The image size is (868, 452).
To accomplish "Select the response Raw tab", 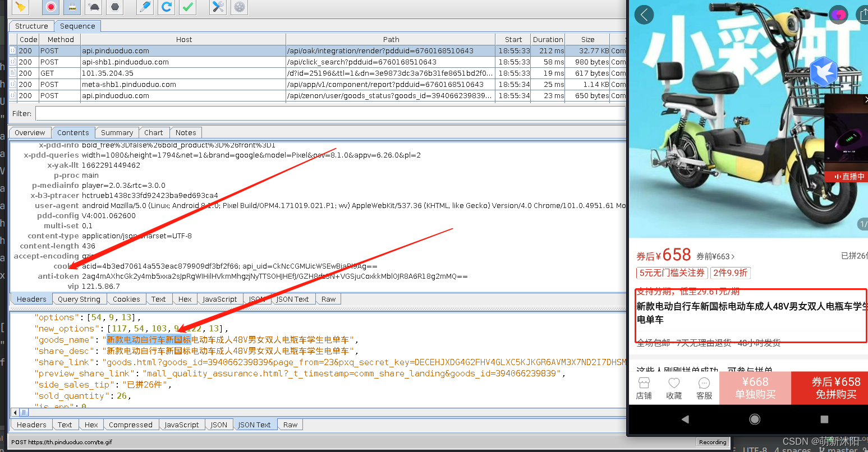I will coord(290,425).
